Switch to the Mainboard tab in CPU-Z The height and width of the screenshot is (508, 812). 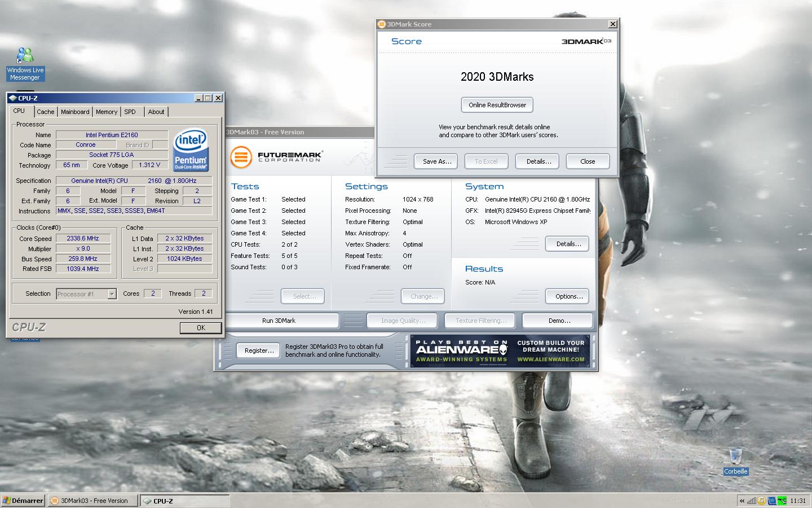click(x=75, y=112)
